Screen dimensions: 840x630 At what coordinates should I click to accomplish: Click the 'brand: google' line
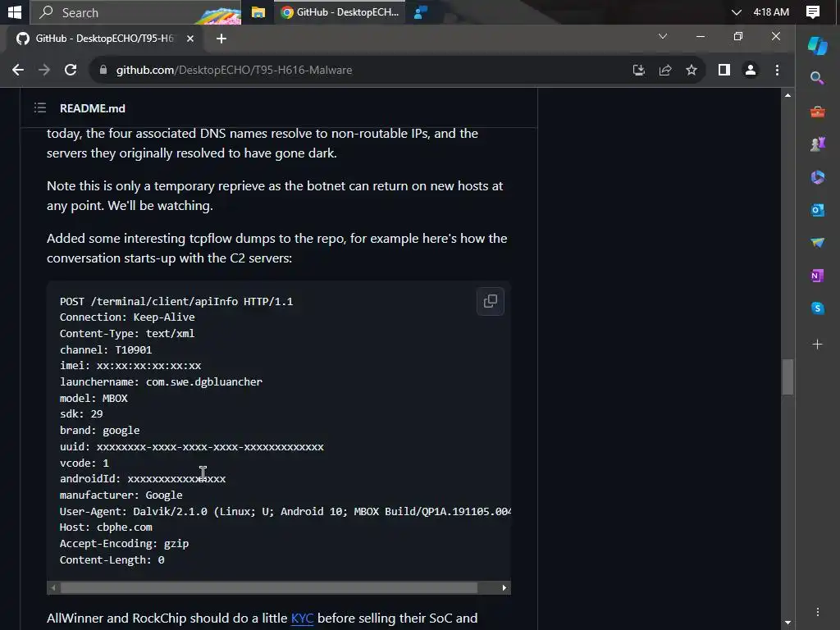coord(99,430)
